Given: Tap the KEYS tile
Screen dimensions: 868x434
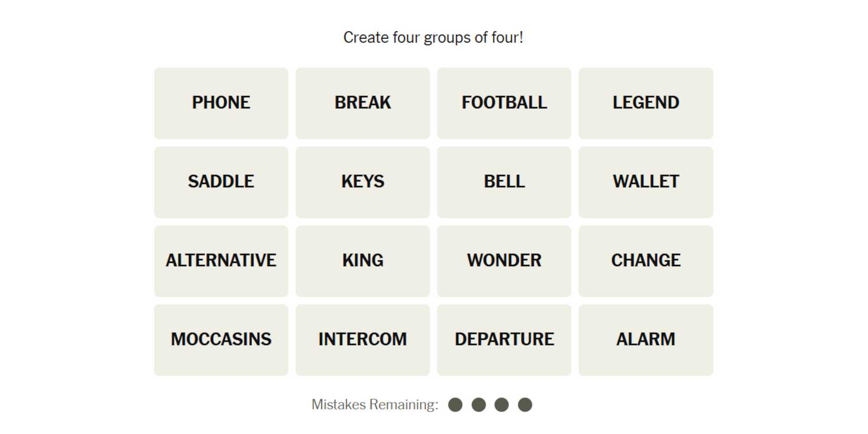Looking at the screenshot, I should coord(362,182).
